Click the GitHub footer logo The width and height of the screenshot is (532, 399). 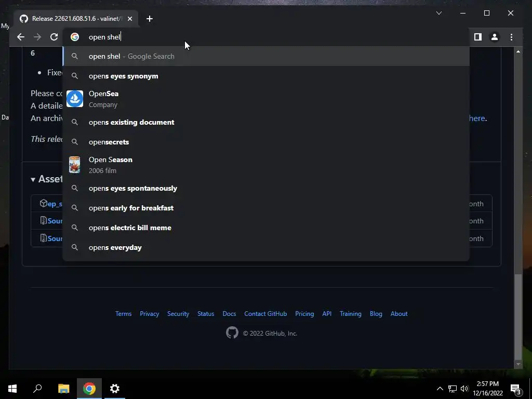[x=232, y=333]
